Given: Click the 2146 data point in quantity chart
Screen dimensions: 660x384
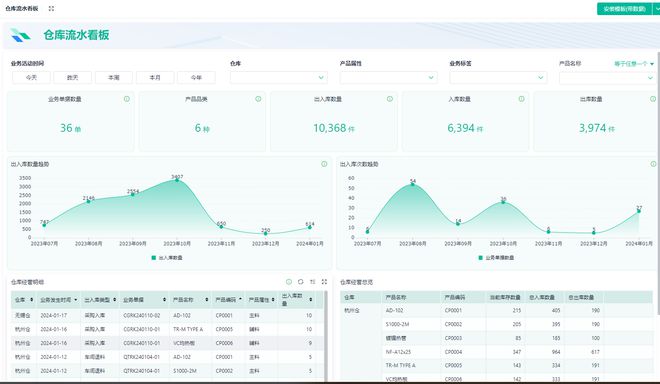Looking at the screenshot, I should tap(88, 201).
